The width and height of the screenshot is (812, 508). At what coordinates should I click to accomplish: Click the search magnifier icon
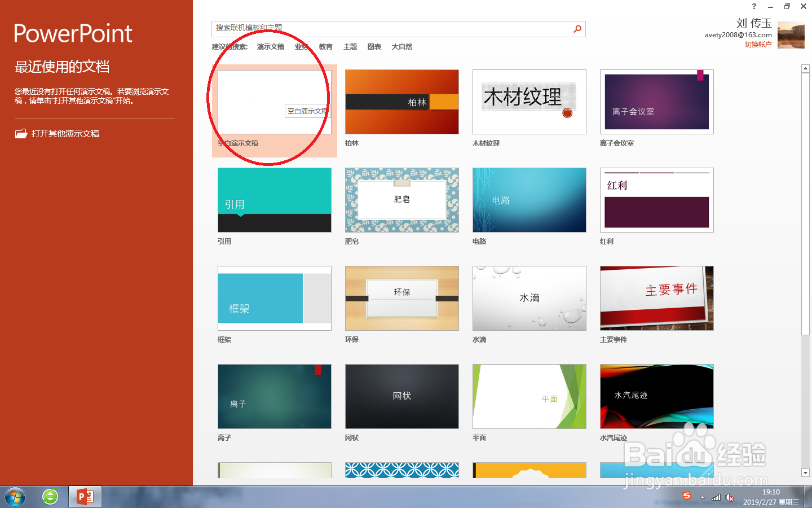pos(577,29)
